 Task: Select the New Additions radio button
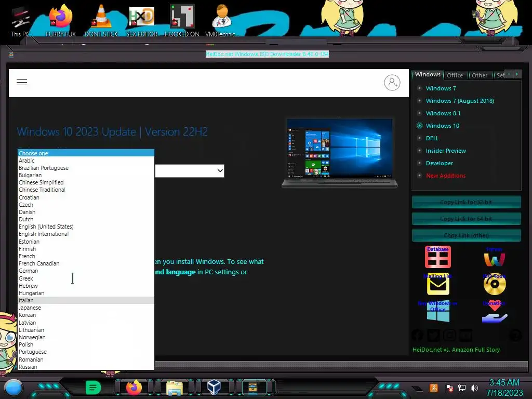pos(419,176)
